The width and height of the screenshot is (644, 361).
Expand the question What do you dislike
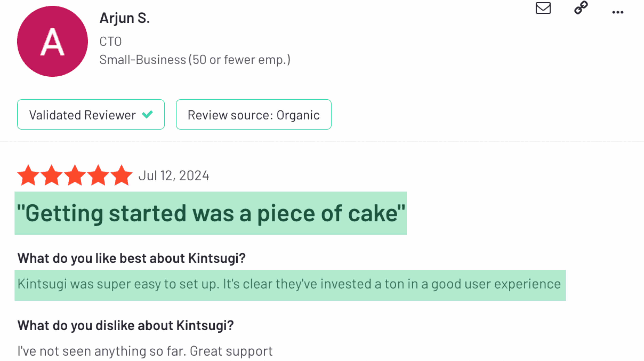point(125,325)
